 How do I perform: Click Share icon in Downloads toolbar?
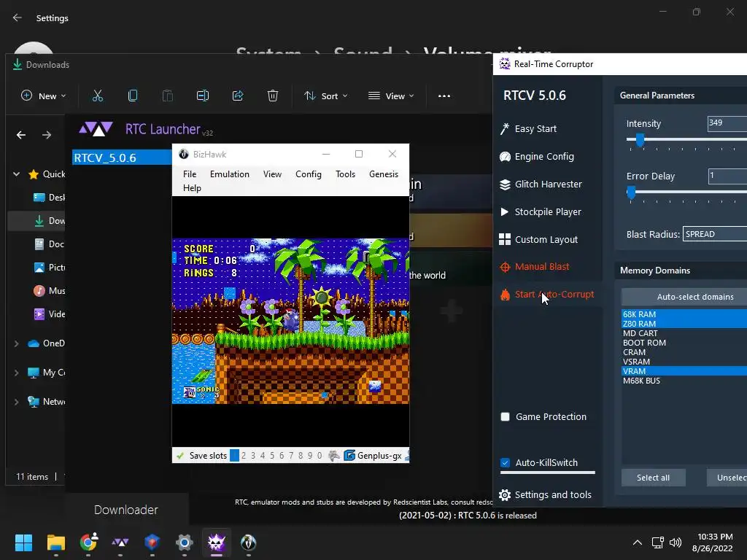coord(238,96)
